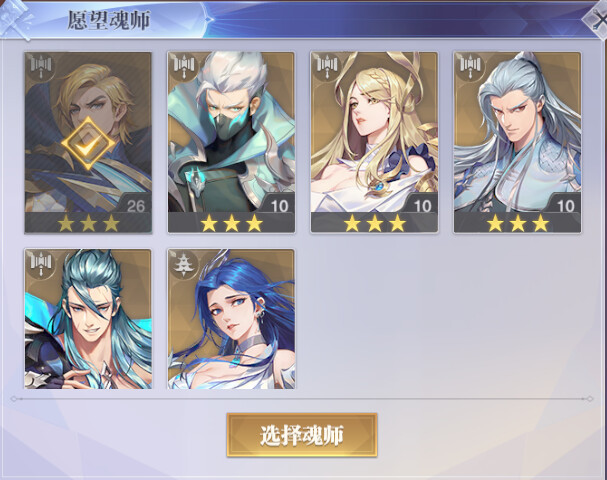Click the hammer emblem in title corner

[16, 20]
